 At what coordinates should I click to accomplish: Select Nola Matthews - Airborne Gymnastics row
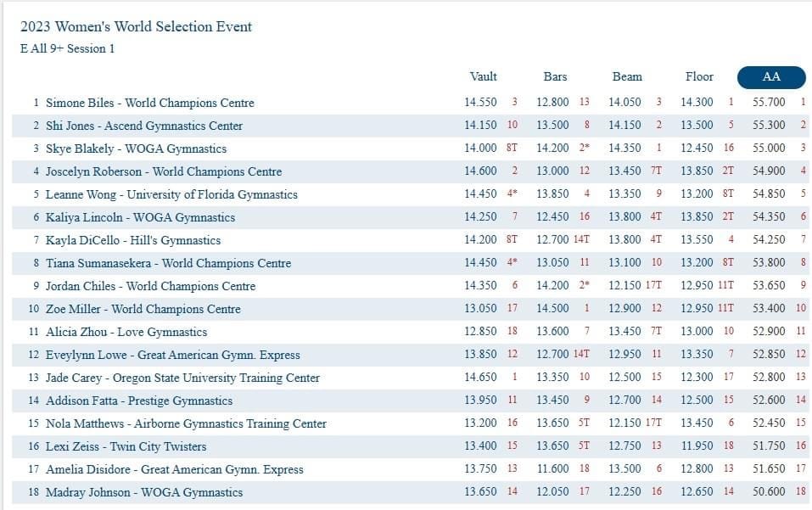coord(186,423)
